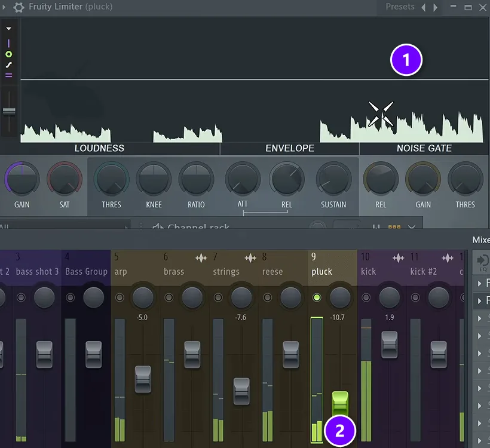Click the pluck track pan knob
The height and width of the screenshot is (448, 490).
pyautogui.click(x=340, y=297)
